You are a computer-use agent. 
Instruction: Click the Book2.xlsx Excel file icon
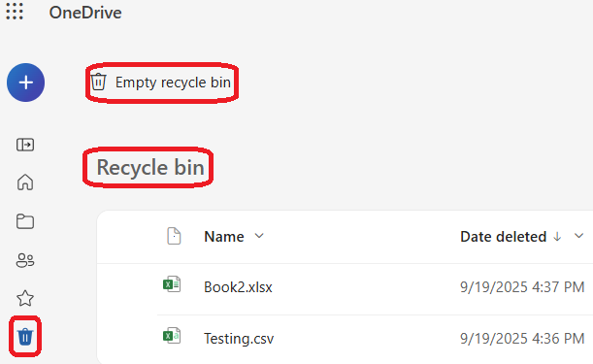click(172, 284)
